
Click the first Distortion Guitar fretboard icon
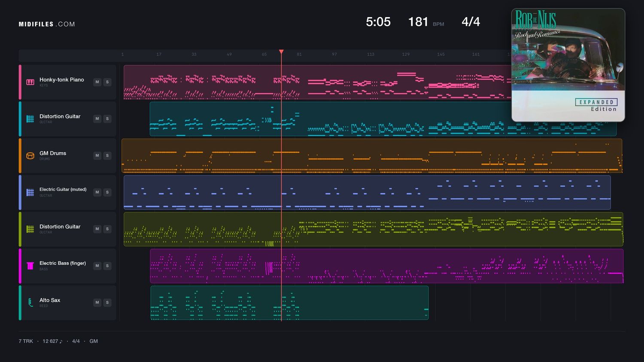[30, 119]
